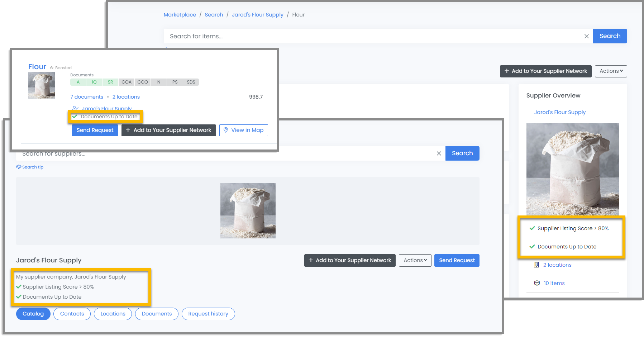Click the flour image in supplier banner
Screen dimensions: 644x337
coord(248,211)
